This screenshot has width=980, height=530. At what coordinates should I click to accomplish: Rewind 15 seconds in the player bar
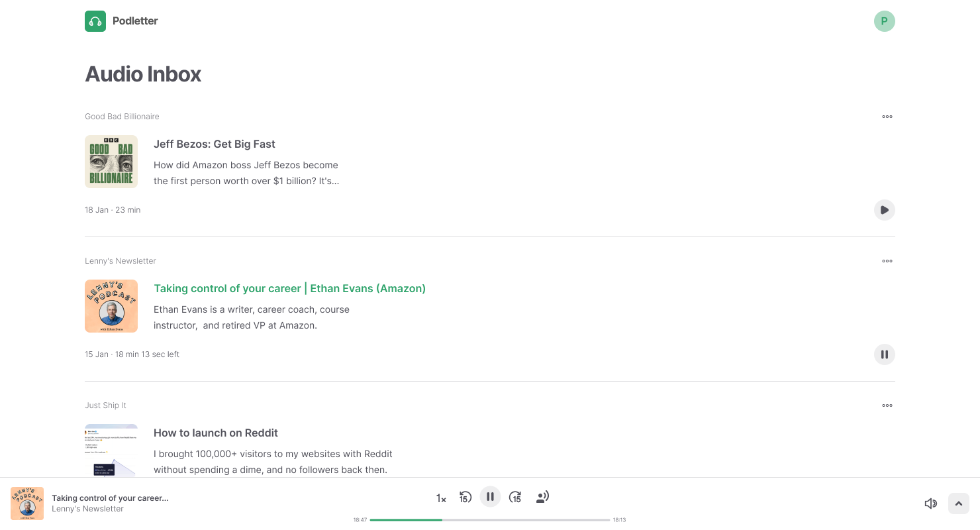pyautogui.click(x=465, y=497)
